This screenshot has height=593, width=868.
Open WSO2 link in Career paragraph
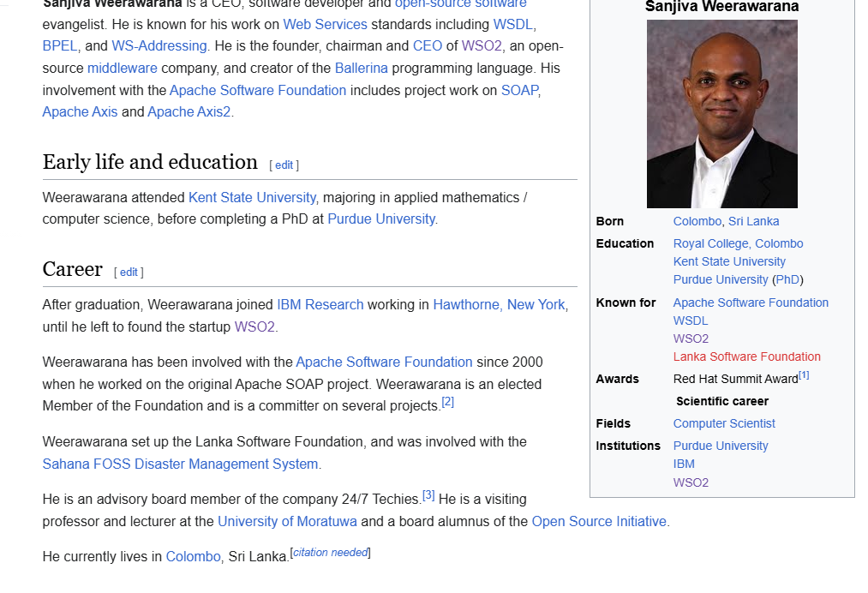(254, 327)
